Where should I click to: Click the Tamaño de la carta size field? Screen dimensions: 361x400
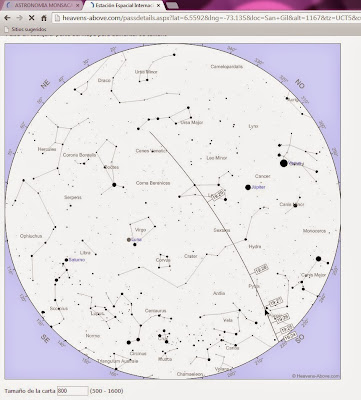point(72,391)
